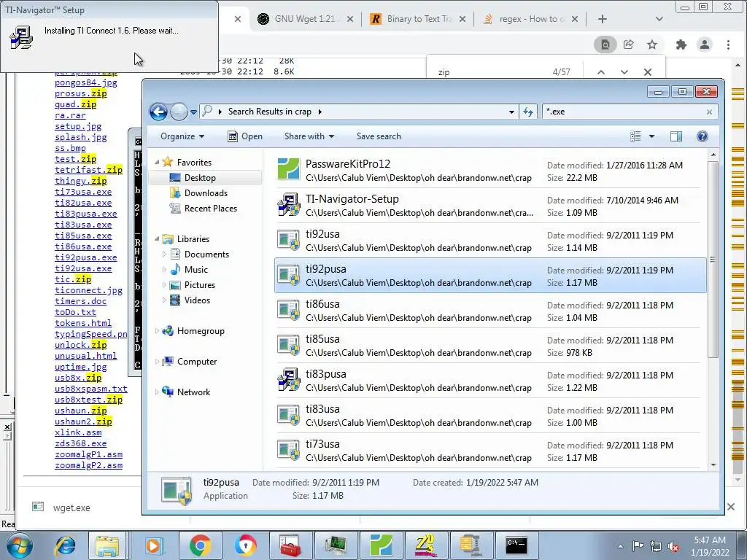Select Downloads under Favorites
Image resolution: width=747 pixels, height=560 pixels.
pyautogui.click(x=206, y=192)
